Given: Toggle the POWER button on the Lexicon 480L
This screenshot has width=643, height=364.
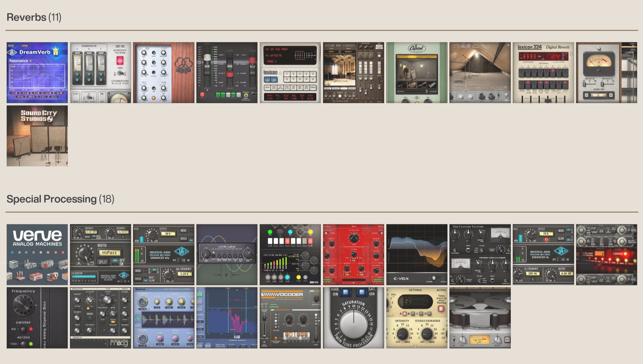Looking at the screenshot, I should point(313,88).
